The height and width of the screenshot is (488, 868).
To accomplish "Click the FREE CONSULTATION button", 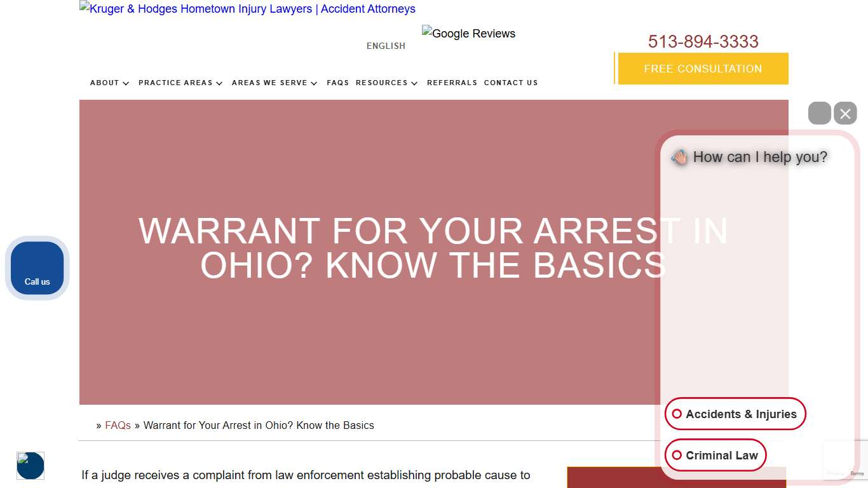I will (x=702, y=69).
